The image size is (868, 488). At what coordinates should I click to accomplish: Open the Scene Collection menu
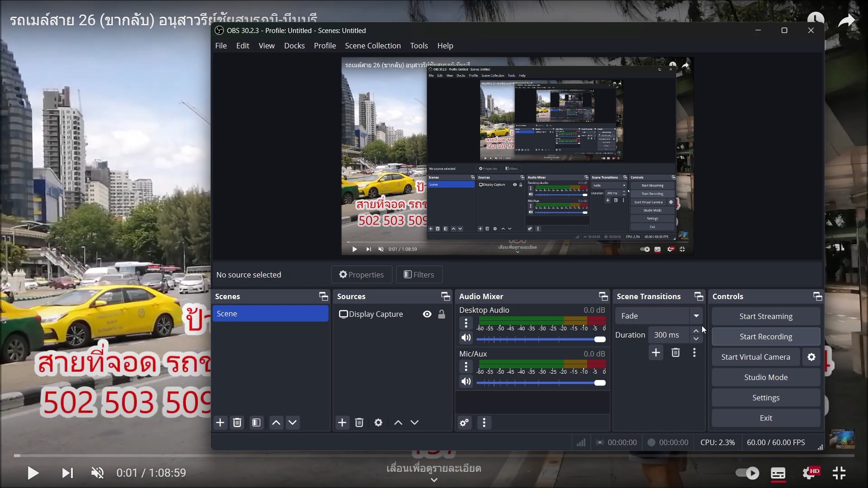(x=373, y=46)
